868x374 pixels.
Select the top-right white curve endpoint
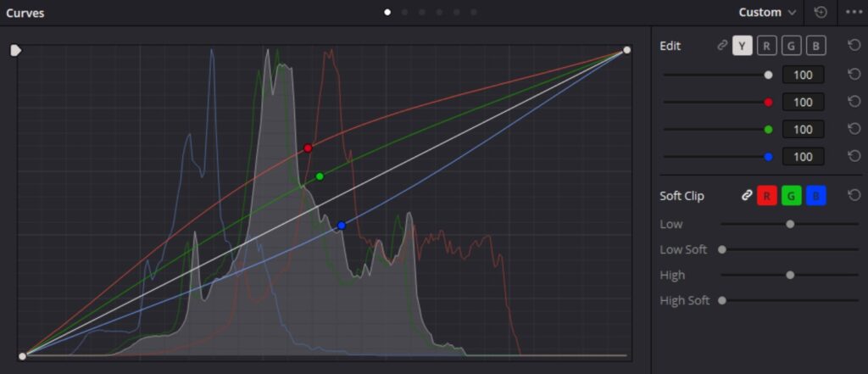coord(626,50)
